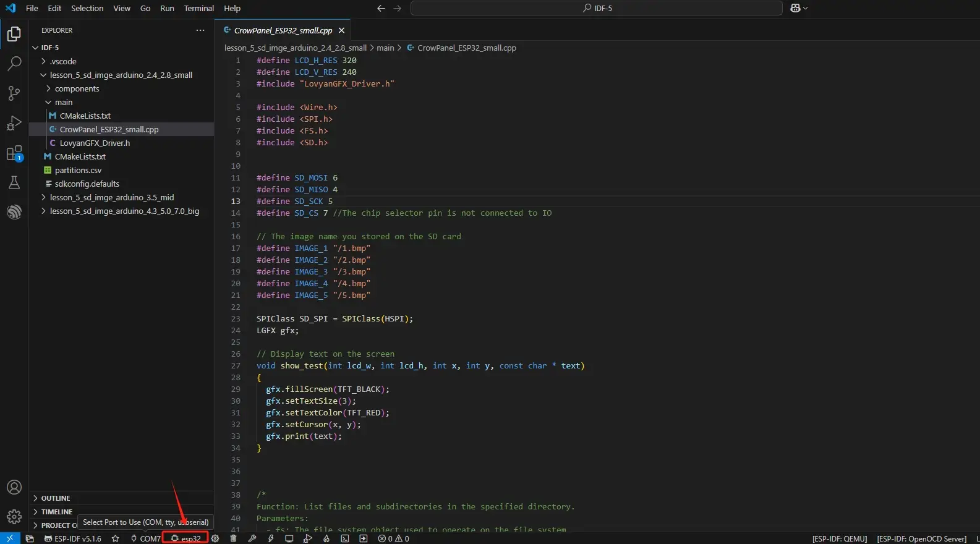Screen dimensions: 980x544
Task: Run Full Clean trash icon in status bar
Action: click(x=233, y=538)
